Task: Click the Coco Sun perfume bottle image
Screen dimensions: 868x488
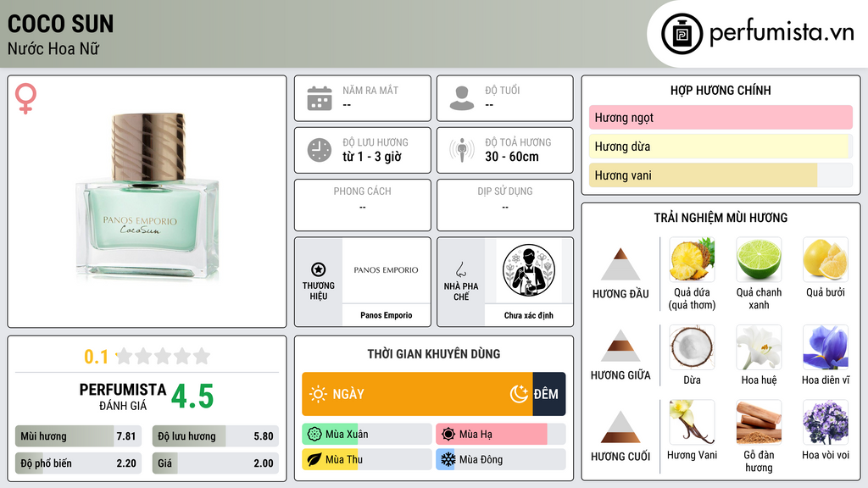Action: tap(147, 197)
